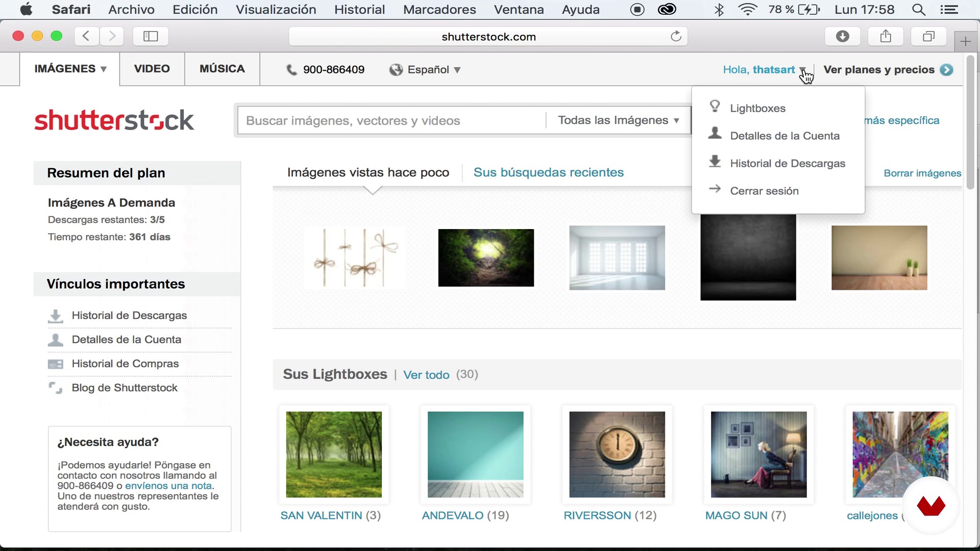This screenshot has width=980, height=551.
Task: Expand the IMÁGENES dropdown tab
Action: click(x=70, y=69)
